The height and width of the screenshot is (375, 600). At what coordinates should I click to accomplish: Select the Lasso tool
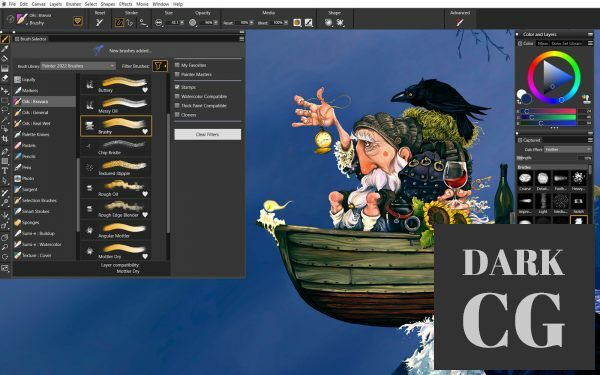point(5,110)
